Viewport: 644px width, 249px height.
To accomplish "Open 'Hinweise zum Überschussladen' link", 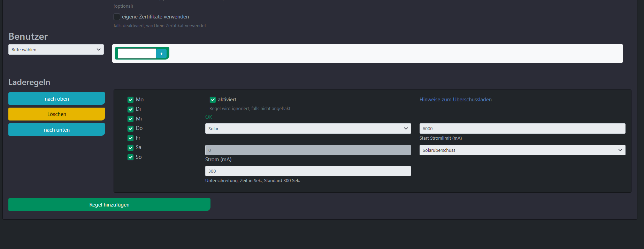I will tap(455, 100).
